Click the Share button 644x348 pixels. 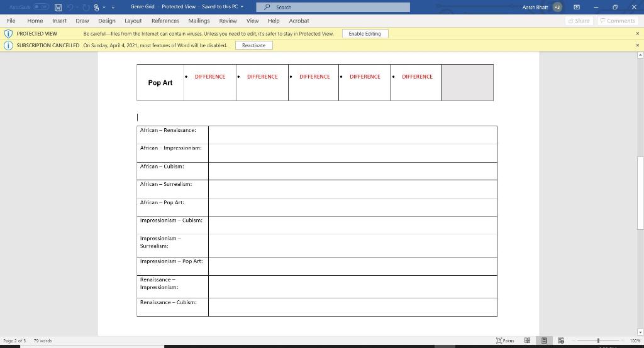point(579,21)
